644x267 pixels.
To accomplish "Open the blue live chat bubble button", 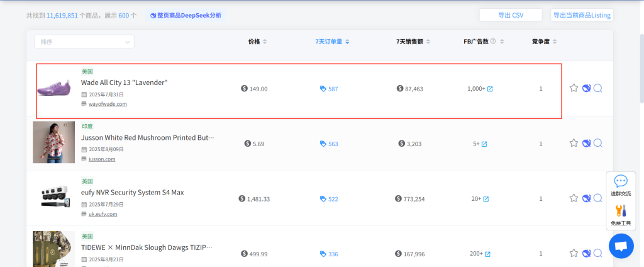I will 621,246.
